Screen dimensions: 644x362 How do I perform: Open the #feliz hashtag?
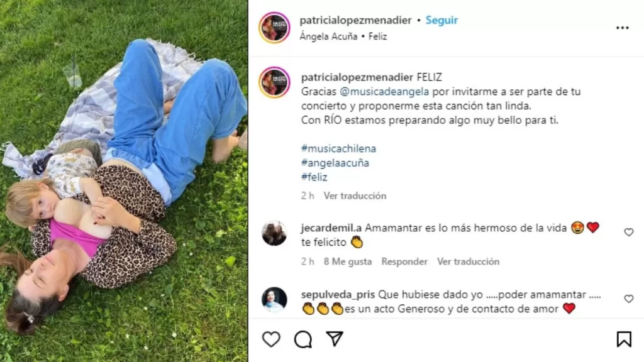[314, 177]
